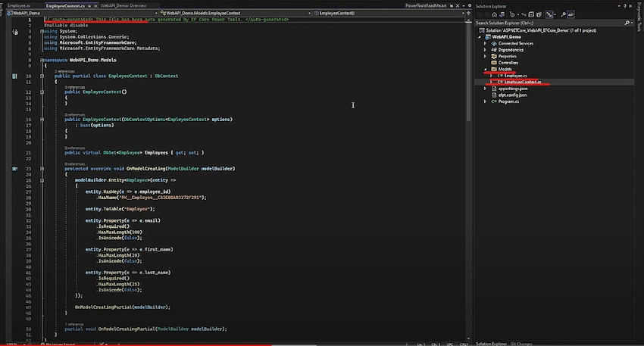Open the WebAPI_Demo project dropdown in navigation bar
This screenshot has height=346, width=644.
tap(155, 13)
